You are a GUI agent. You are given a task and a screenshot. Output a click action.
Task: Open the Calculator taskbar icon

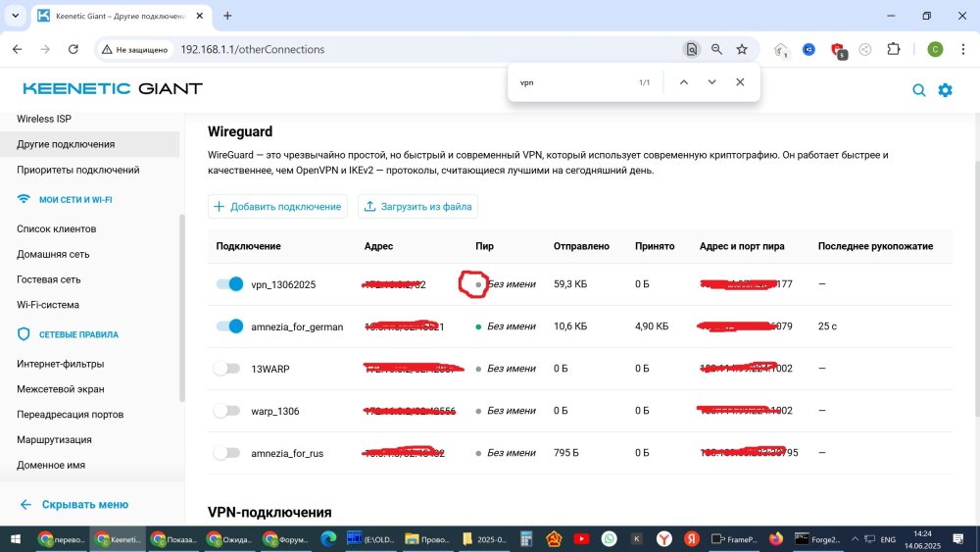click(x=525, y=539)
